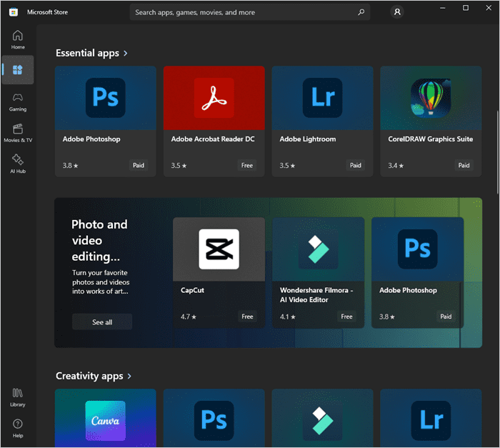Click the Wondershare Filmora icon in editing banner
Screen dimensions: 500x448
(x=319, y=249)
